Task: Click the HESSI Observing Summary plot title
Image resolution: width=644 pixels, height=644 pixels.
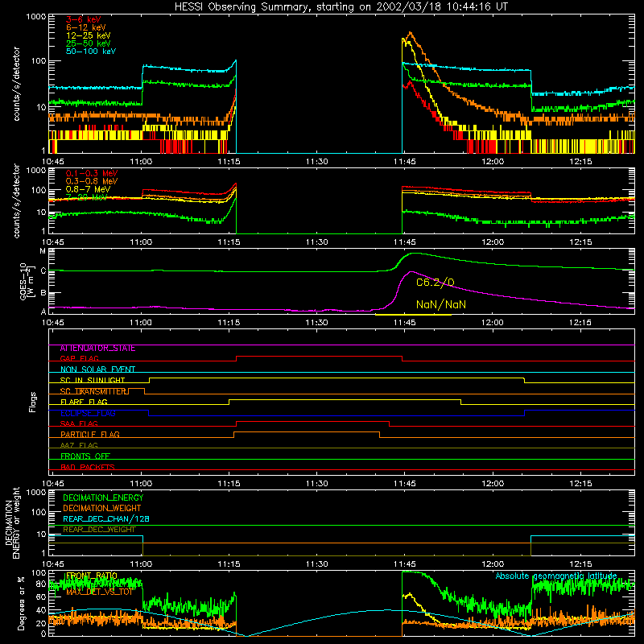Action: pyautogui.click(x=341, y=7)
